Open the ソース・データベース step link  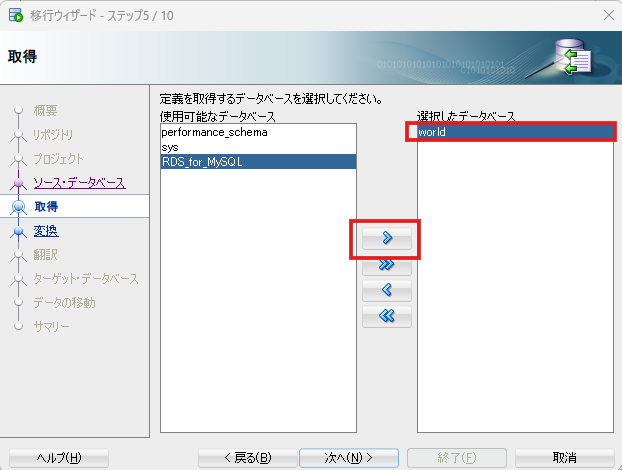(x=79, y=183)
